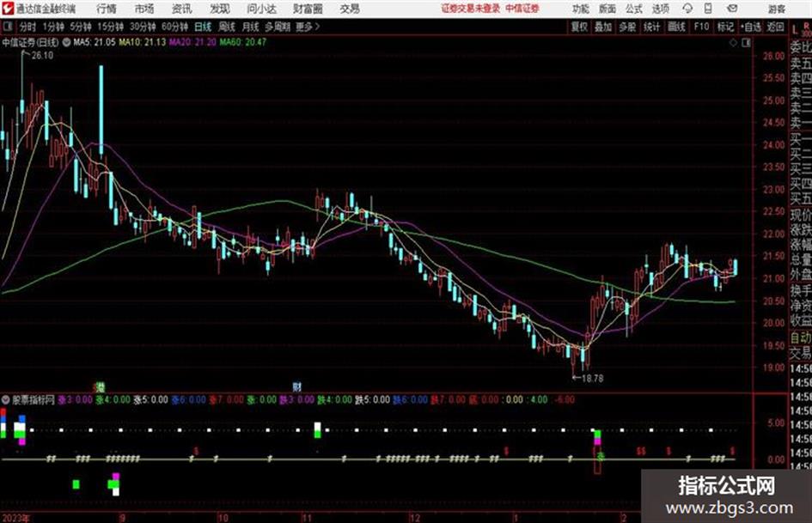Switch to the 月线 monthly tab
Image resolution: width=812 pixels, height=523 pixels.
coord(251,27)
